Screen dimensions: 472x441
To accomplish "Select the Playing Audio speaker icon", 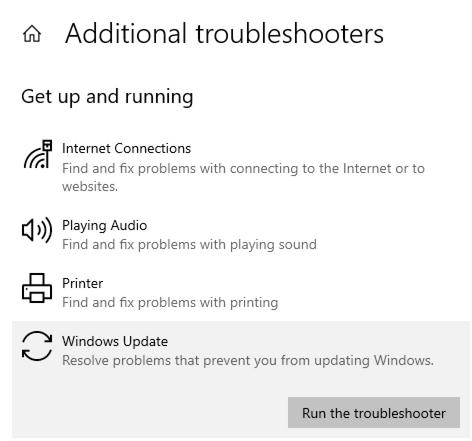I will tap(37, 230).
